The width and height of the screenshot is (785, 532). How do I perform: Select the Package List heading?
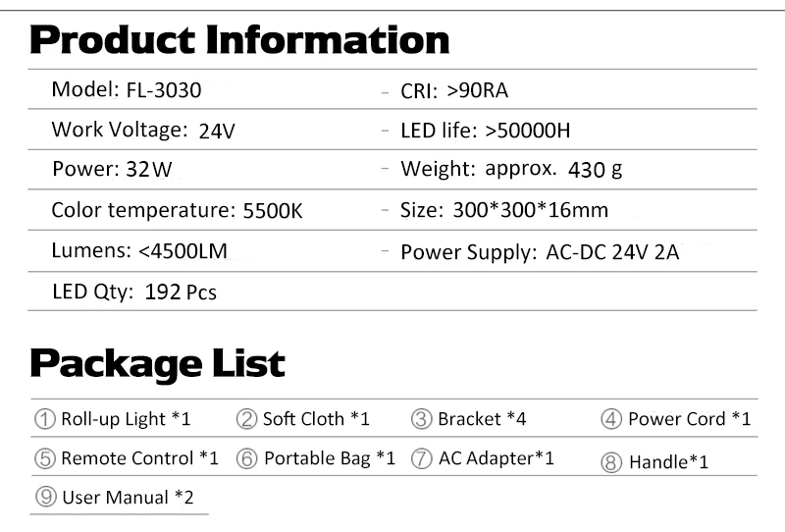click(158, 365)
